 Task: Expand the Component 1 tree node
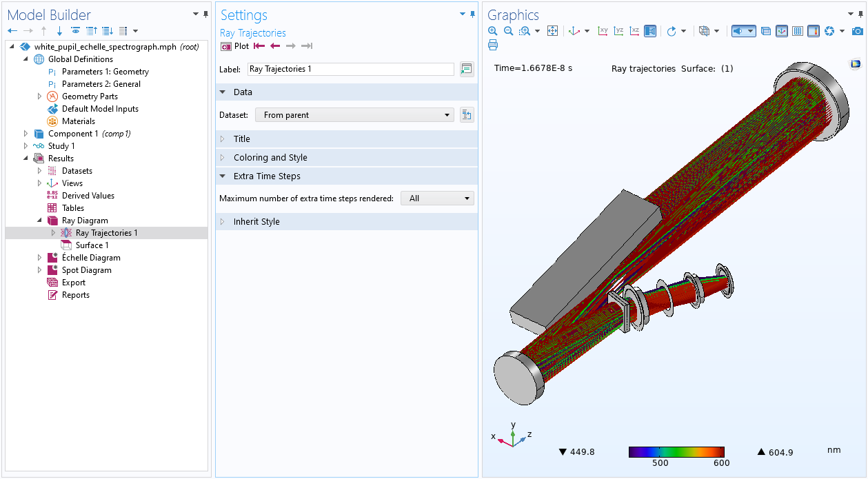tap(26, 134)
